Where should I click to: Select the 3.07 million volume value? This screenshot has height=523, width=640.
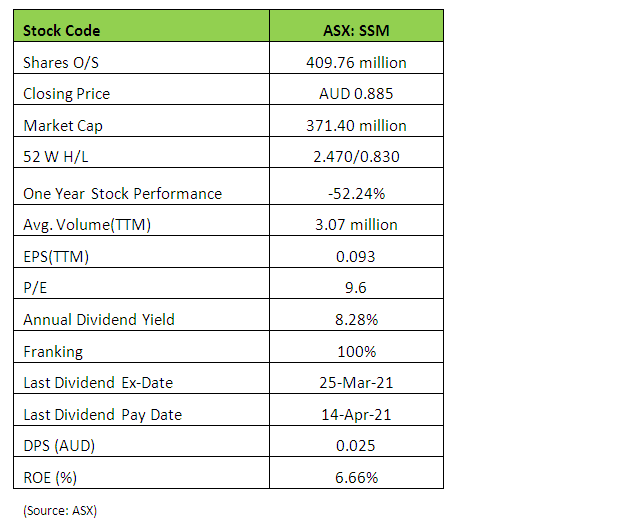click(x=356, y=224)
